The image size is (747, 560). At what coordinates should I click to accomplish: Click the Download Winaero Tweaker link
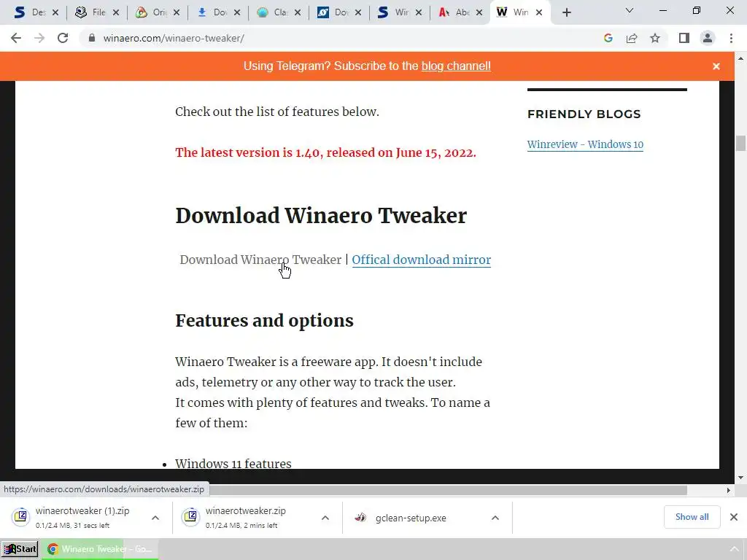tap(260, 260)
